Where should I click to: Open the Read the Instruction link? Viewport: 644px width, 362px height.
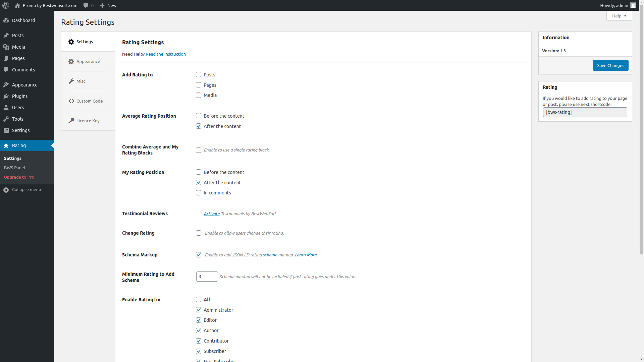coord(166,54)
